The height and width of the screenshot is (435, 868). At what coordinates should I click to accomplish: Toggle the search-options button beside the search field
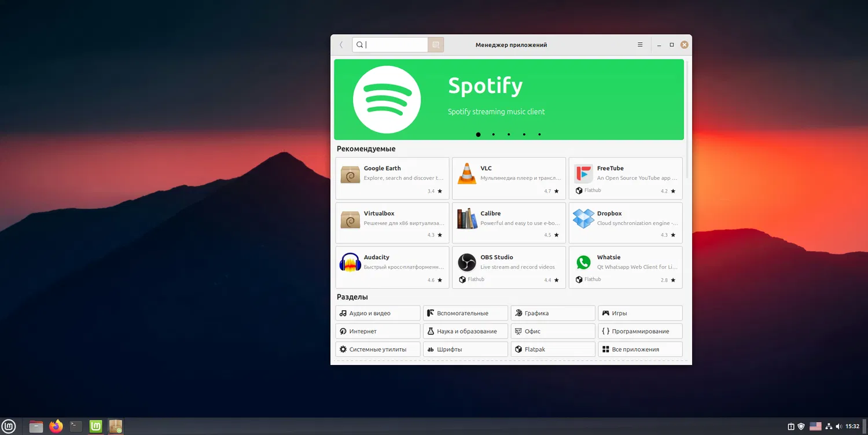pos(436,45)
